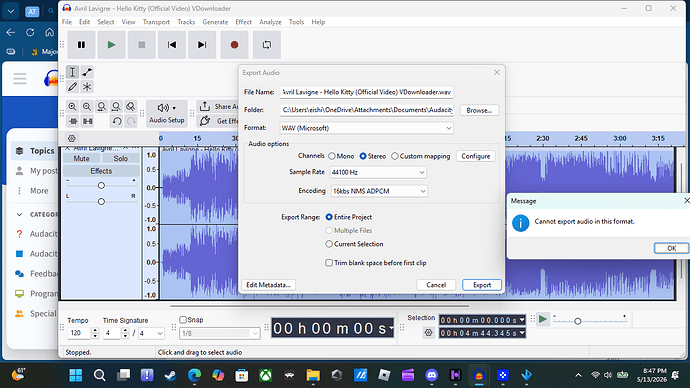Toggle the Loop button
The image size is (690, 388).
[x=267, y=44]
